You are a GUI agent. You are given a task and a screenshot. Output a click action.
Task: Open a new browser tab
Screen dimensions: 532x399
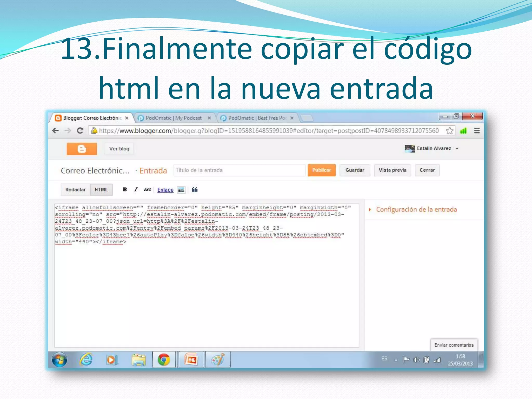click(307, 118)
